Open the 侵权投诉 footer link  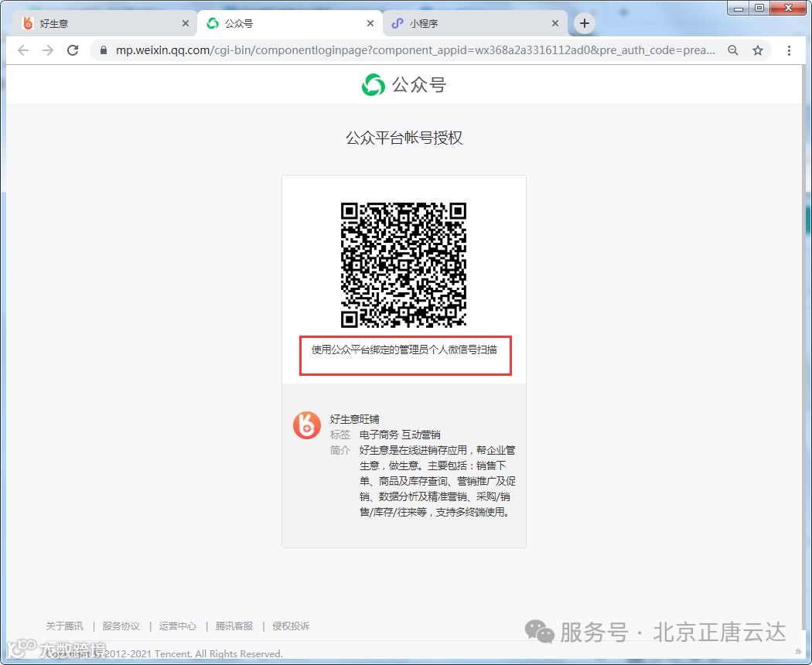(x=291, y=626)
